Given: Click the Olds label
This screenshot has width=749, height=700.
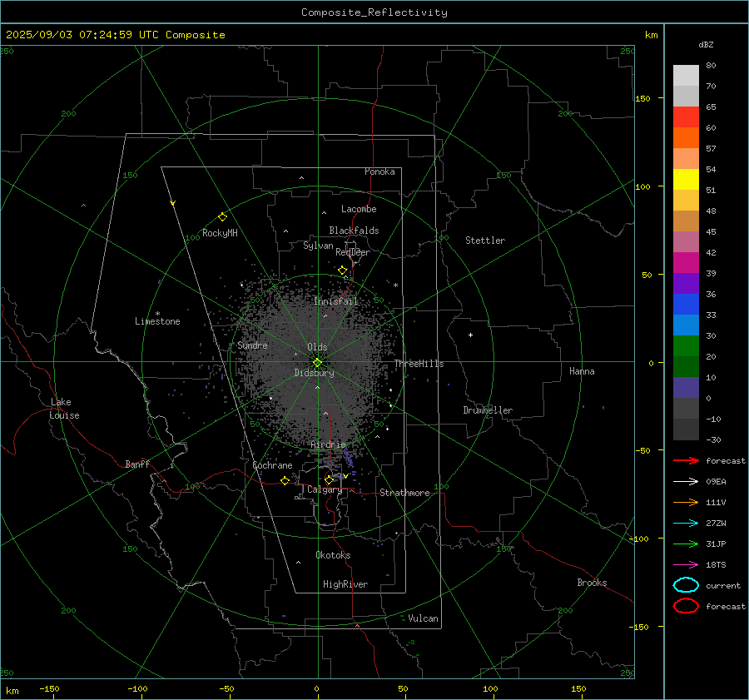Looking at the screenshot, I should (317, 347).
